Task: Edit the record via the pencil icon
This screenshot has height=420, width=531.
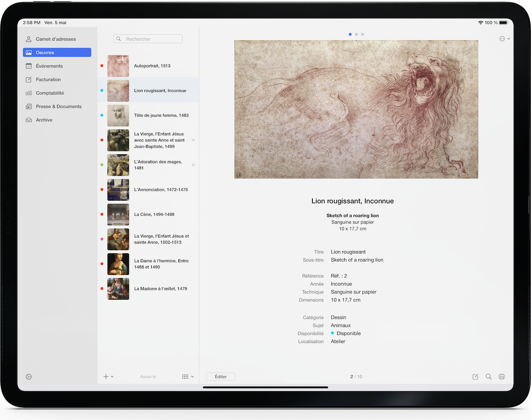Action: pos(475,377)
